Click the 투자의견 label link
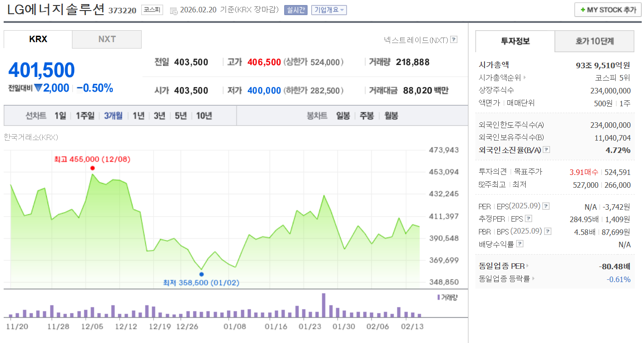 point(493,172)
